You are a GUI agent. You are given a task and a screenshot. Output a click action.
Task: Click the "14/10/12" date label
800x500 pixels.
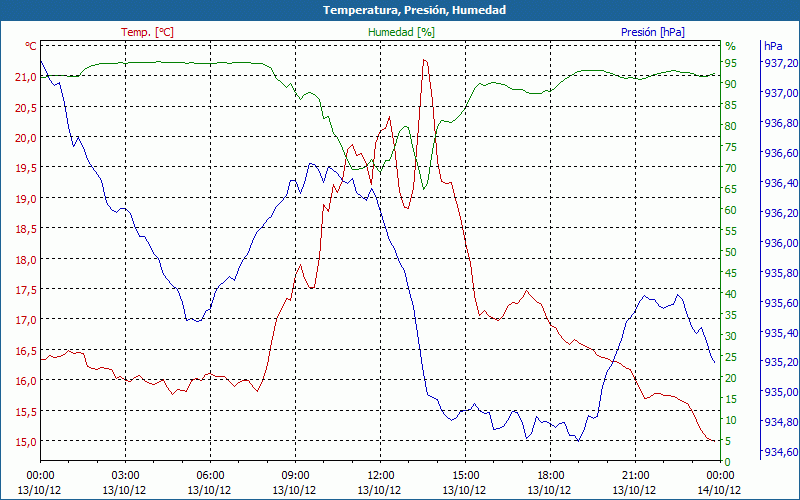(719, 491)
